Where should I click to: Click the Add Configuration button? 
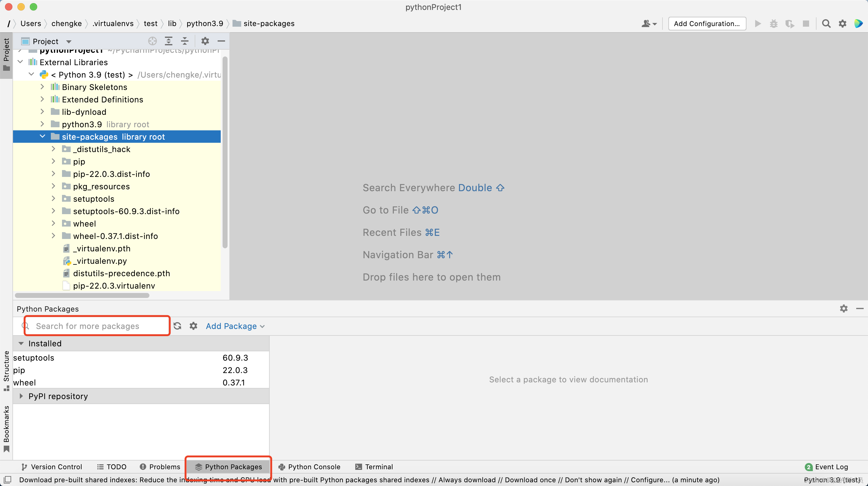pos(706,24)
